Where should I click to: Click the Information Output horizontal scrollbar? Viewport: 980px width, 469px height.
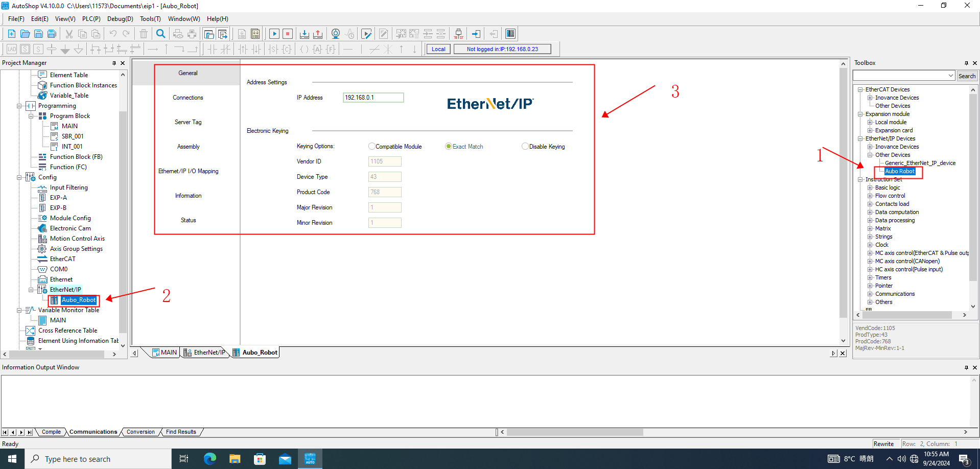pyautogui.click(x=575, y=432)
